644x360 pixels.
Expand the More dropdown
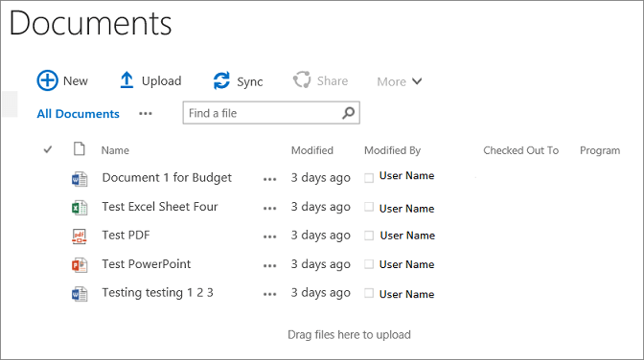coord(400,81)
